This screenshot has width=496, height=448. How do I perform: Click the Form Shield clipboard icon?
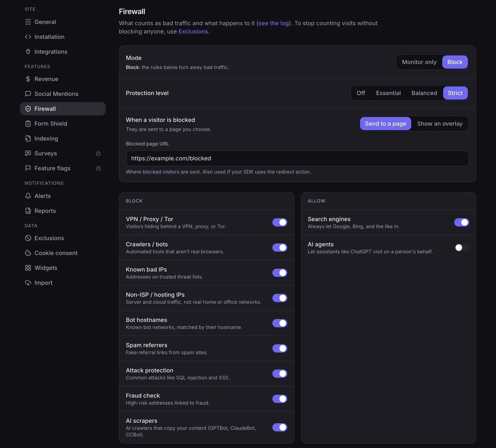click(28, 124)
